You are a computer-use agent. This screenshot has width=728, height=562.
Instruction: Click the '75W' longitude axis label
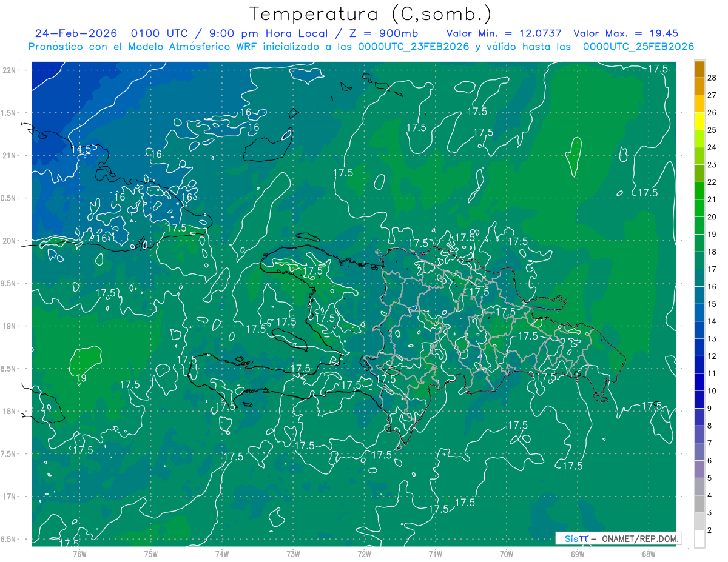tap(151, 554)
